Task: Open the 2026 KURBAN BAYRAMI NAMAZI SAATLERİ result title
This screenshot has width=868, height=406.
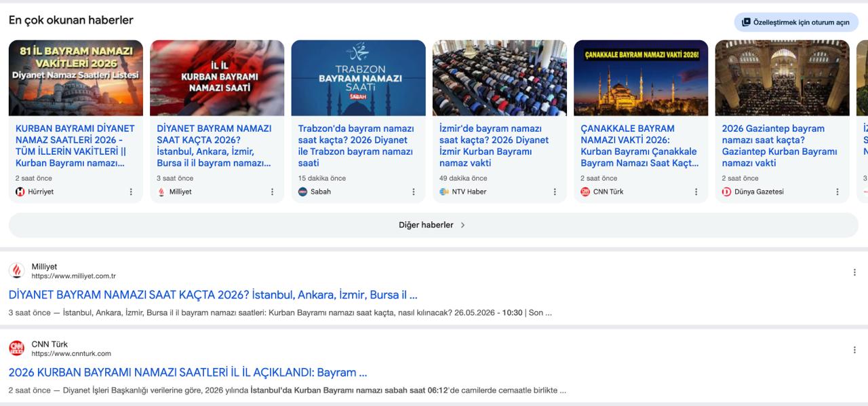Action: click(x=188, y=373)
